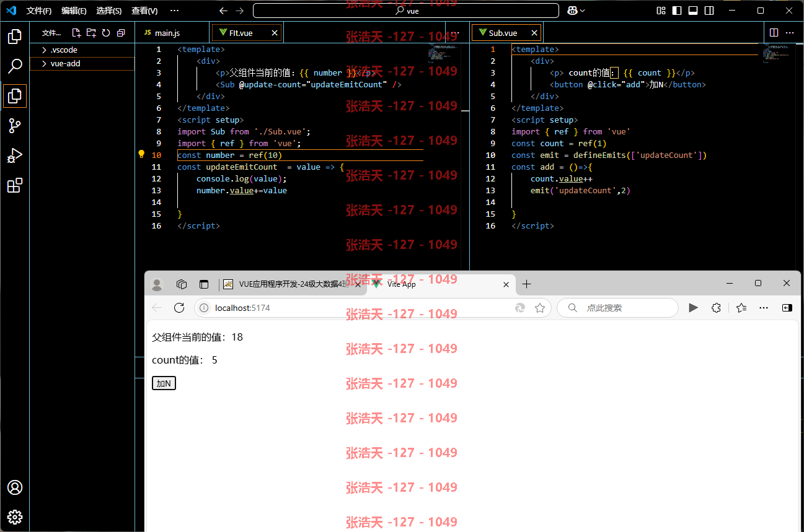
Task: Open the browser workspaces icon
Action: 182,284
